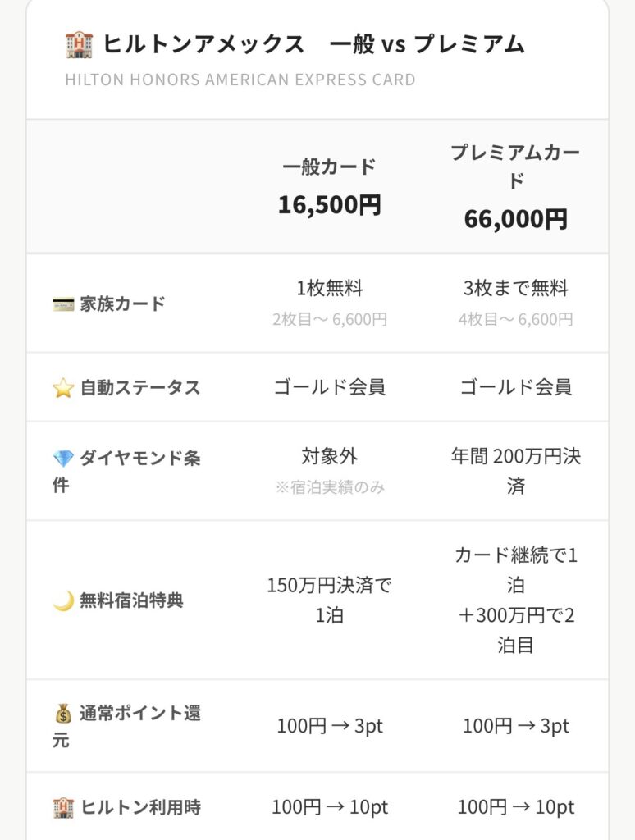The width and height of the screenshot is (635, 840).
Task: Click the diamond icon for ダイヤモンド条件
Action: (x=63, y=459)
